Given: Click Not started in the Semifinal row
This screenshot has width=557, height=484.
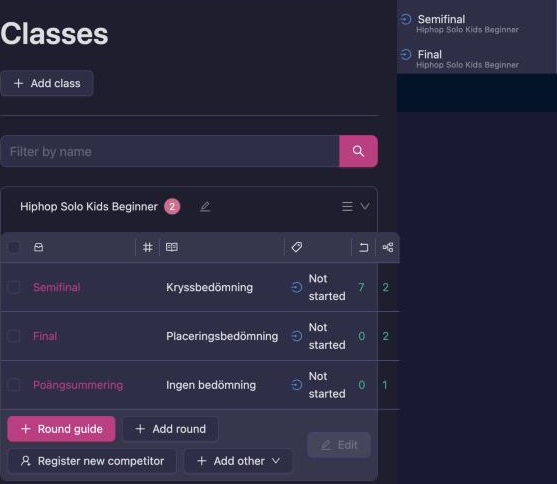Looking at the screenshot, I should [x=327, y=287].
